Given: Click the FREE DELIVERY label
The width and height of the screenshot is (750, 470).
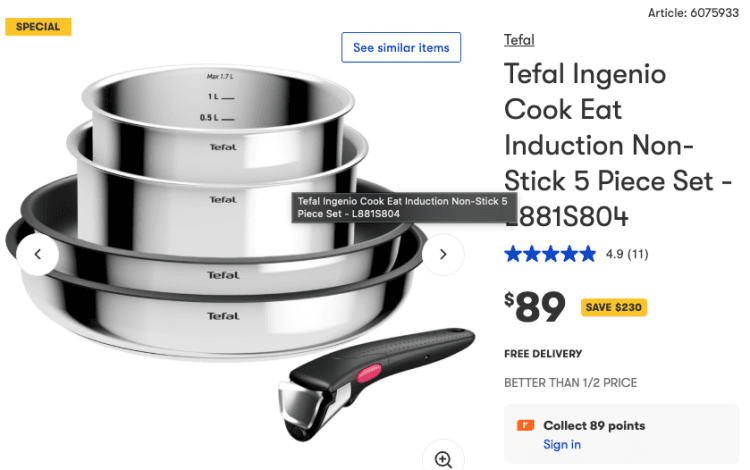Looking at the screenshot, I should click(x=543, y=354).
